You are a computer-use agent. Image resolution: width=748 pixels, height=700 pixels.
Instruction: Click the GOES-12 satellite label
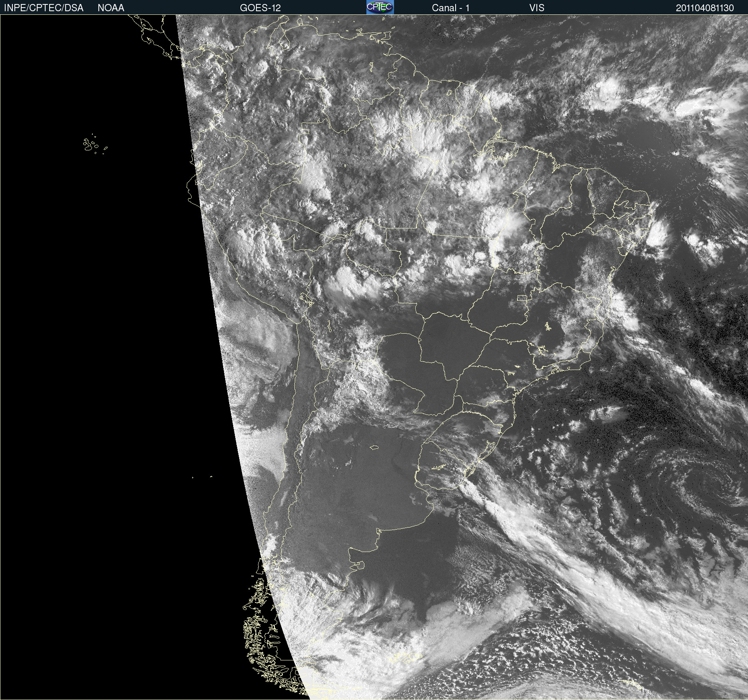click(x=260, y=8)
